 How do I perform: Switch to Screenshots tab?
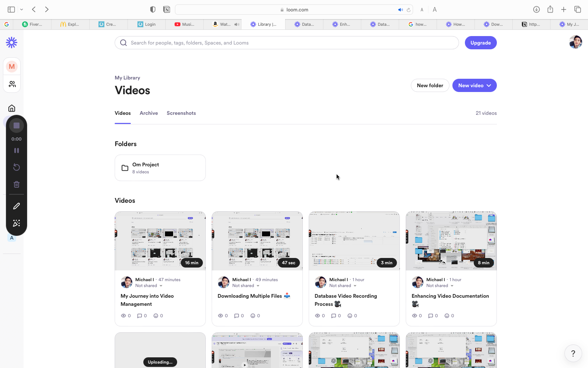click(181, 113)
